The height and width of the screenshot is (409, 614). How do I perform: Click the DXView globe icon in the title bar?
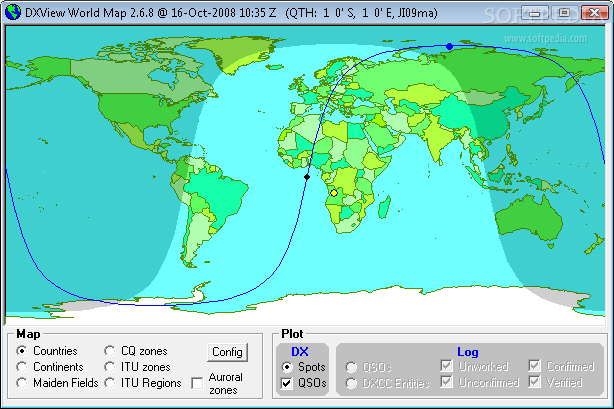[x=13, y=13]
